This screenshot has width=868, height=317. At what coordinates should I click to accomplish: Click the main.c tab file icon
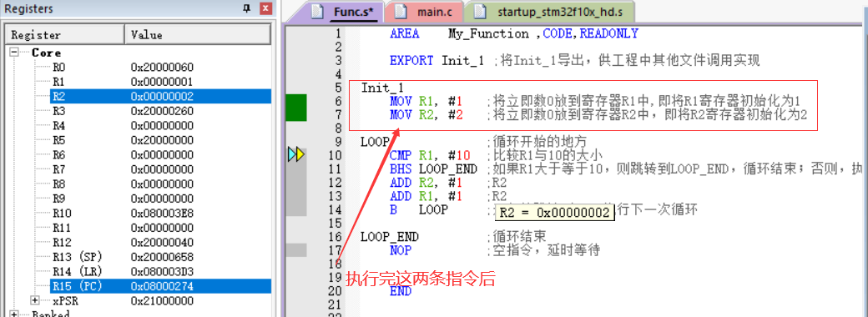[401, 12]
